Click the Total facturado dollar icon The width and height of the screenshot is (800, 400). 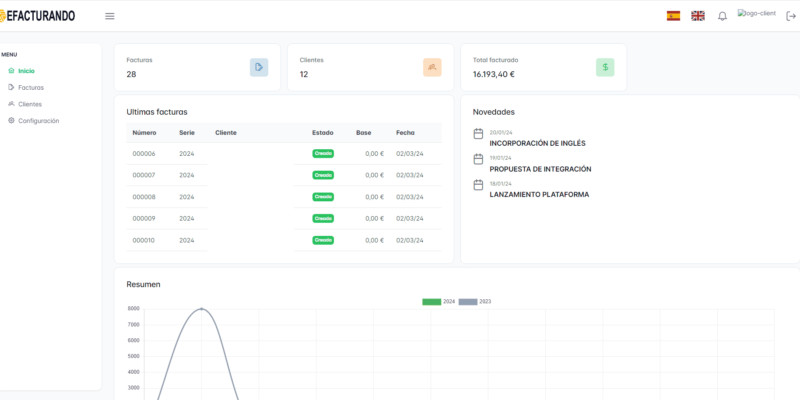[605, 67]
